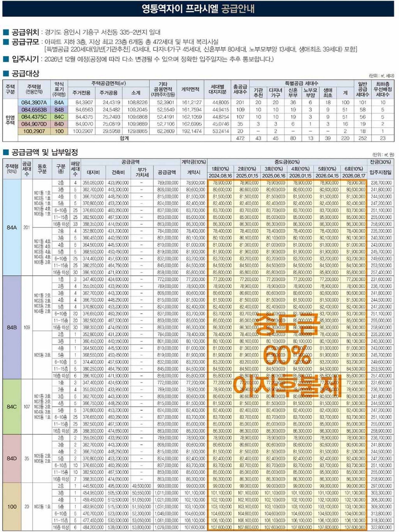
Task: Click the 생애최초 column header
Action: (328, 93)
